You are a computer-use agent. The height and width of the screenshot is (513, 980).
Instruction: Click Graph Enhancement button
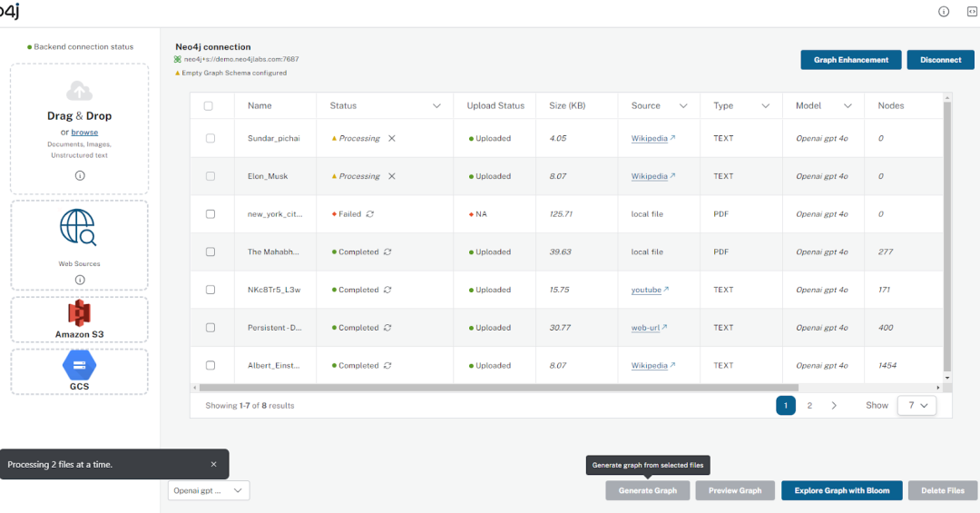pos(850,60)
